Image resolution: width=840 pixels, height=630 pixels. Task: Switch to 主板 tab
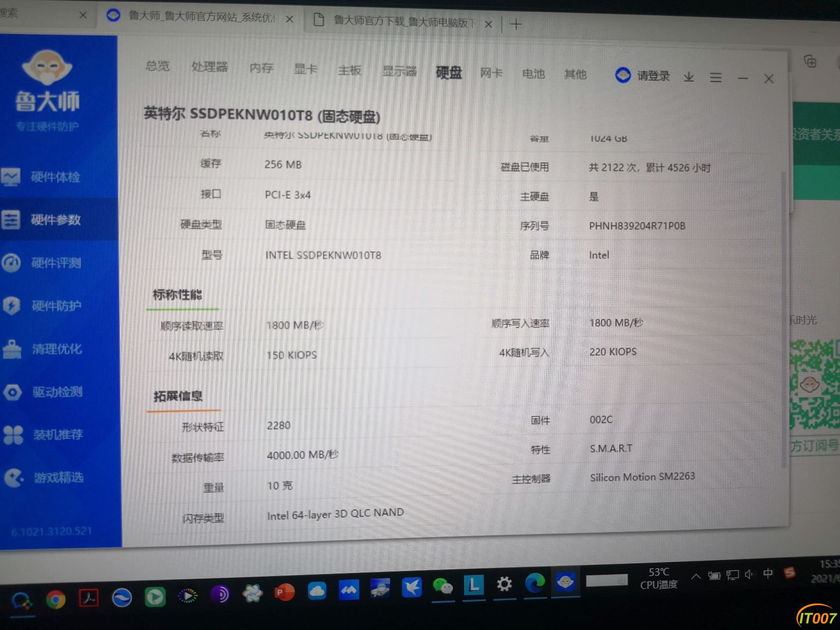(x=349, y=70)
